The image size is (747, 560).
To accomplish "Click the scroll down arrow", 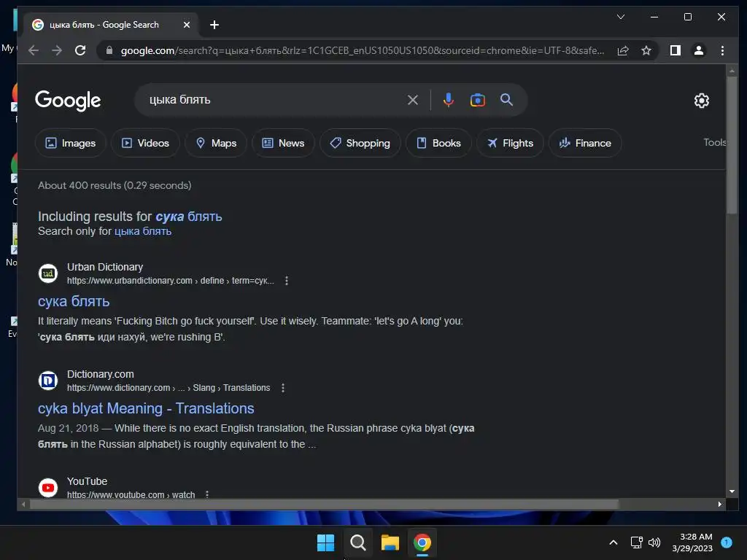I will [x=731, y=491].
